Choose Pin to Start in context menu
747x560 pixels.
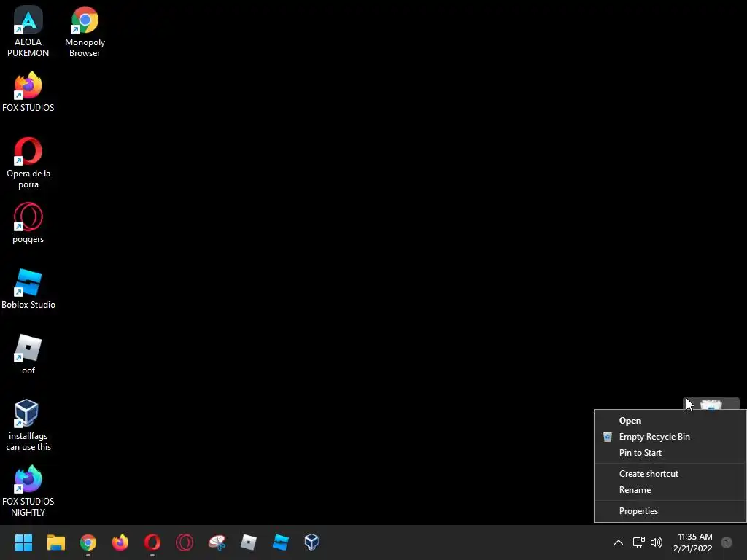(670, 453)
